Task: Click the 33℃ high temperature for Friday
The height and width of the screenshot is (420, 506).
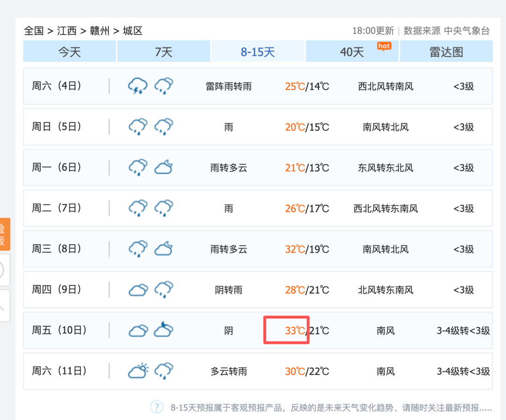Action: (x=295, y=330)
